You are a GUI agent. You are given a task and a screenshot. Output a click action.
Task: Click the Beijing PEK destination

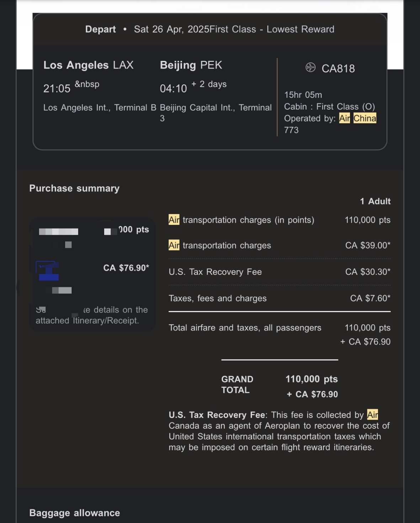click(191, 65)
